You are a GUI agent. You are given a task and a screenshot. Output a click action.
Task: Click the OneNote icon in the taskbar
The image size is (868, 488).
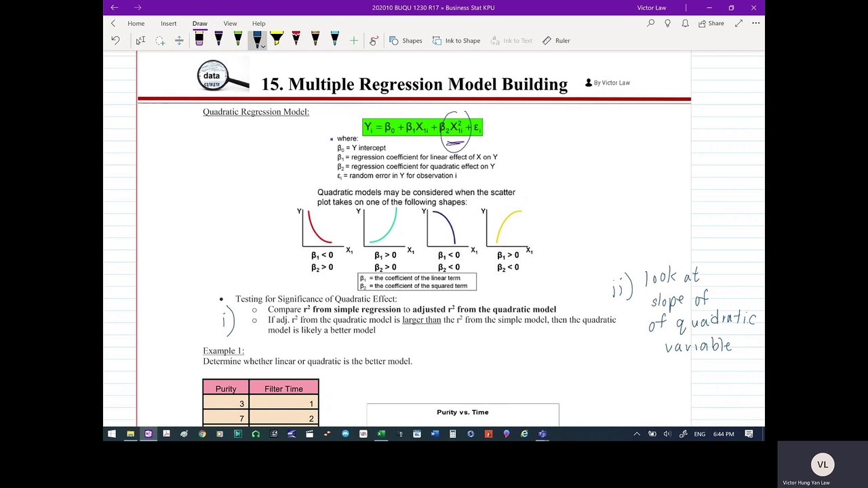[x=148, y=434]
